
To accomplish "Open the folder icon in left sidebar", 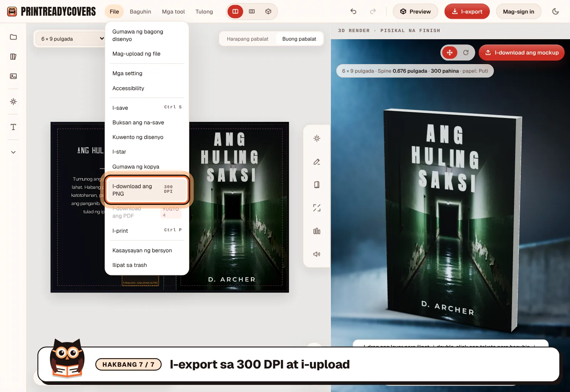I will 13,37.
